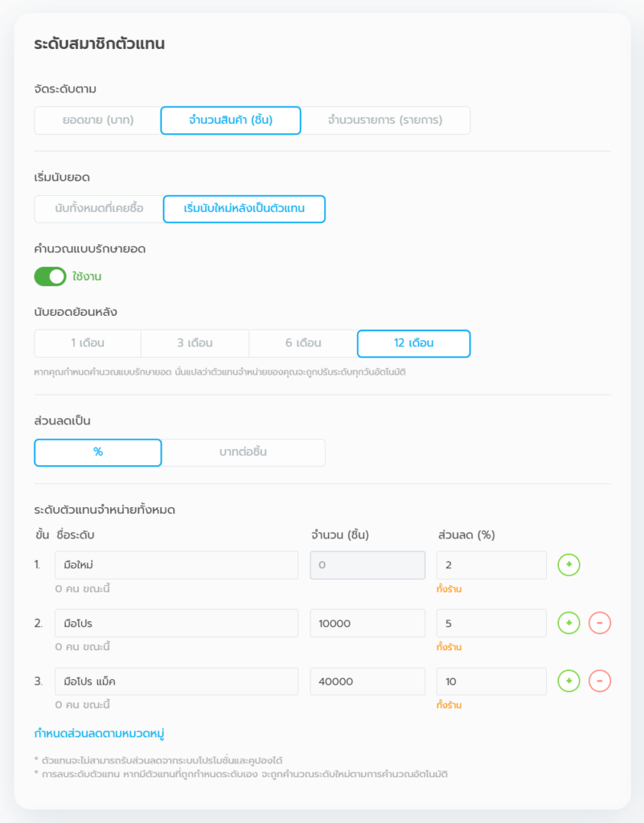Switch discount type to บาทต่อชิ้น

(243, 452)
